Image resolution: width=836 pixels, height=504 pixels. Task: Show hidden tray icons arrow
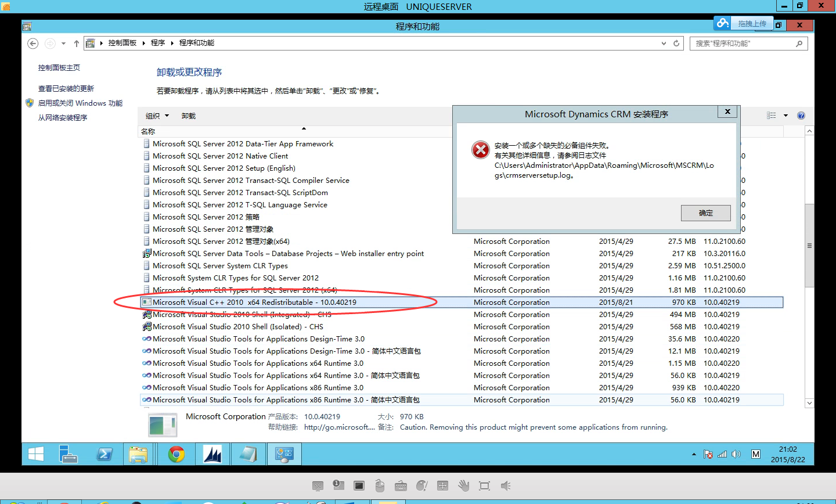click(694, 454)
